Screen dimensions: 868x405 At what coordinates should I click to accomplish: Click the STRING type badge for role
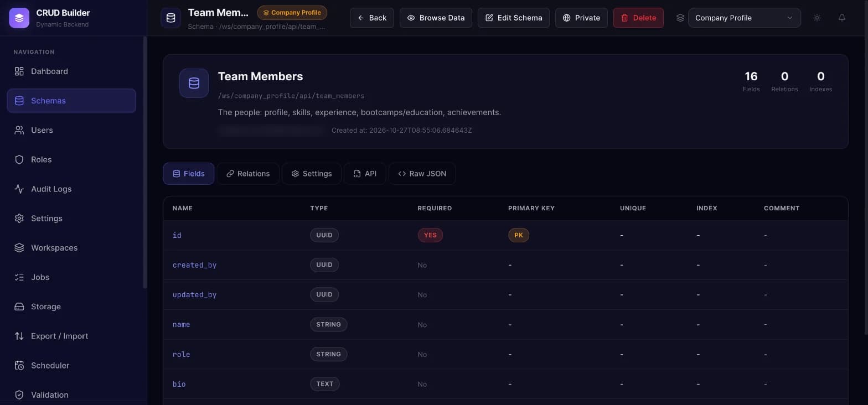(328, 354)
